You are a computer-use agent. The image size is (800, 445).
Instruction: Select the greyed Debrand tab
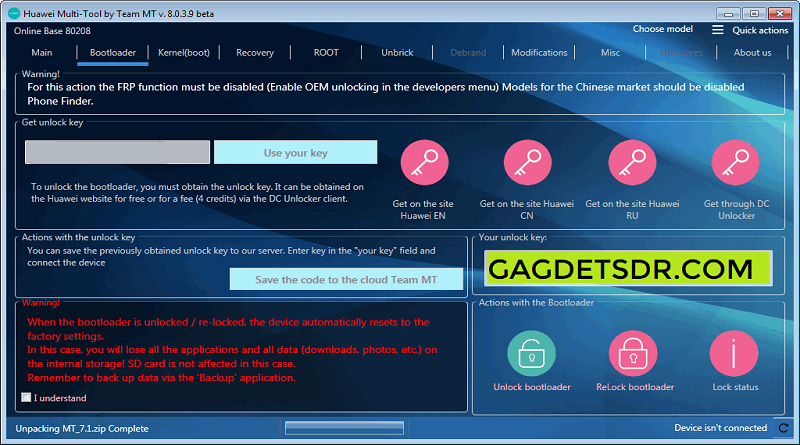pyautogui.click(x=468, y=53)
